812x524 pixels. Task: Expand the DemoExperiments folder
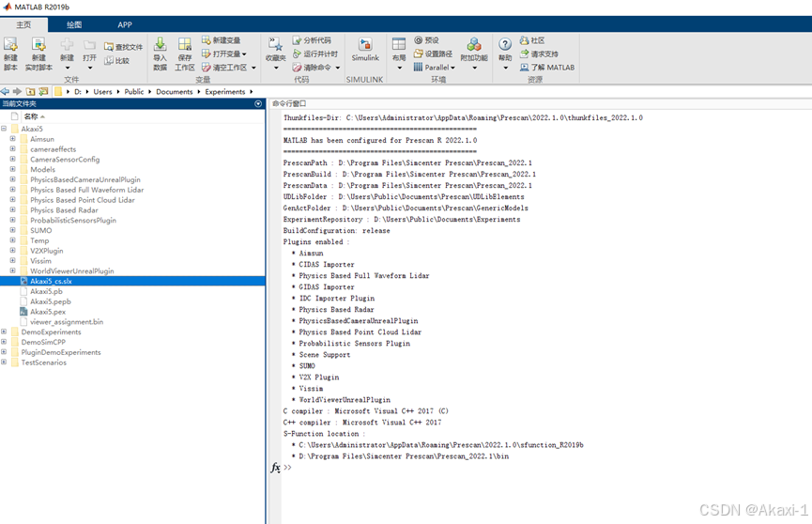4,331
